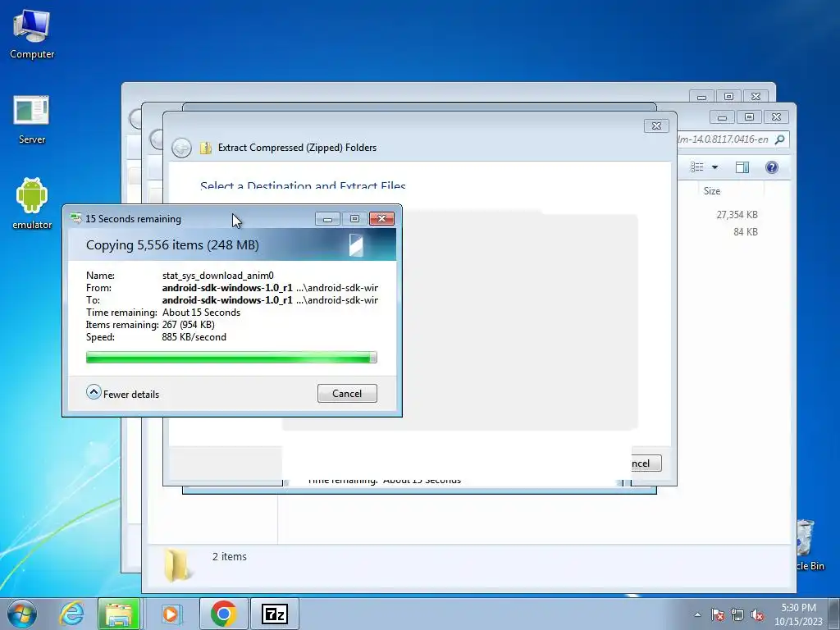The width and height of the screenshot is (840, 630).
Task: Click the Items remaining value 267 (954 KB)
Action: 188,325
